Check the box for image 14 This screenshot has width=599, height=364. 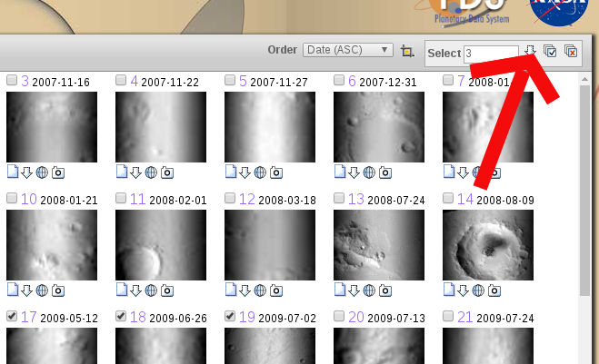448,198
